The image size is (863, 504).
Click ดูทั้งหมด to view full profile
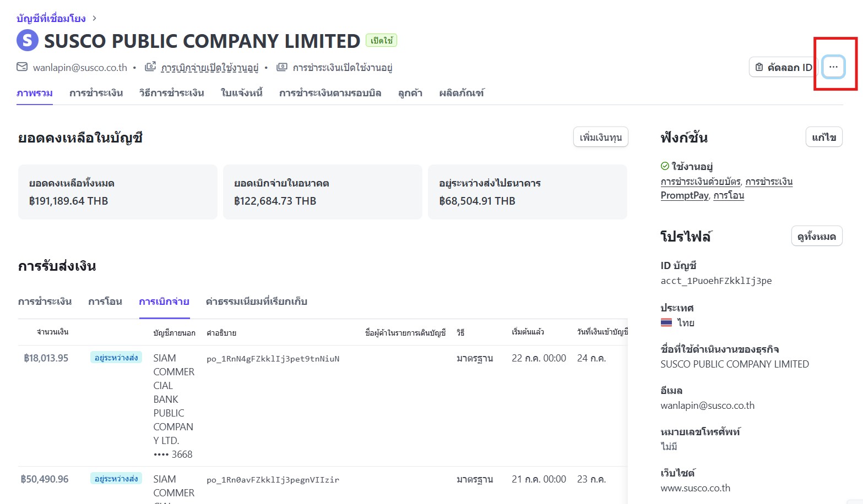(x=816, y=236)
